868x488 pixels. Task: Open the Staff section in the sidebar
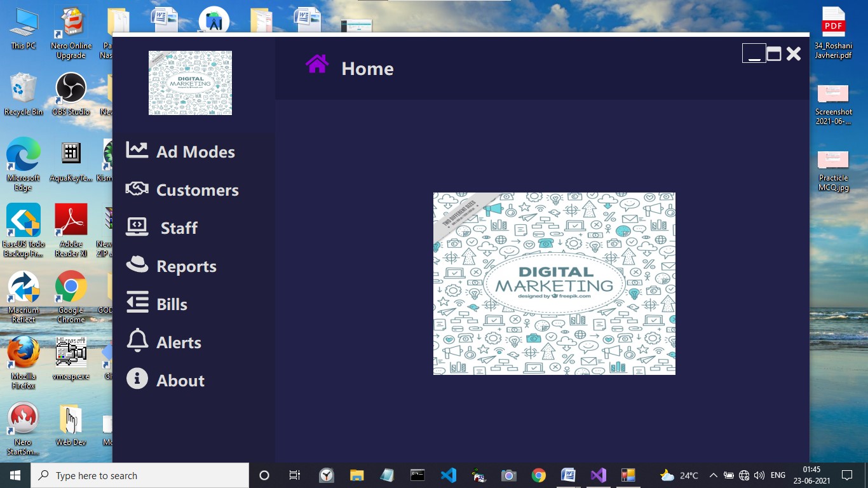179,228
